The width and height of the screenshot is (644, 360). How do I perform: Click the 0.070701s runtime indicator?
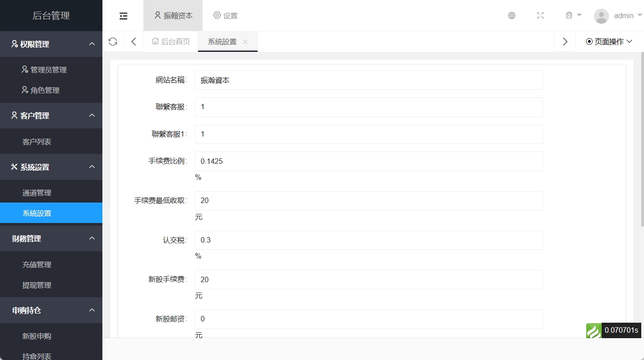click(621, 330)
